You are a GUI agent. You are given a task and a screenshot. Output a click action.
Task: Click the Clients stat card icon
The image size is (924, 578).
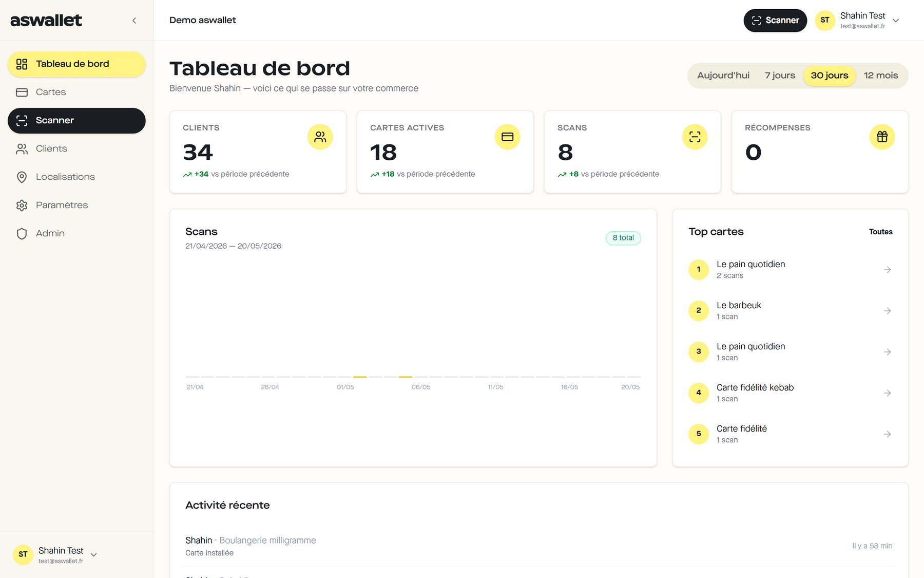click(x=320, y=137)
